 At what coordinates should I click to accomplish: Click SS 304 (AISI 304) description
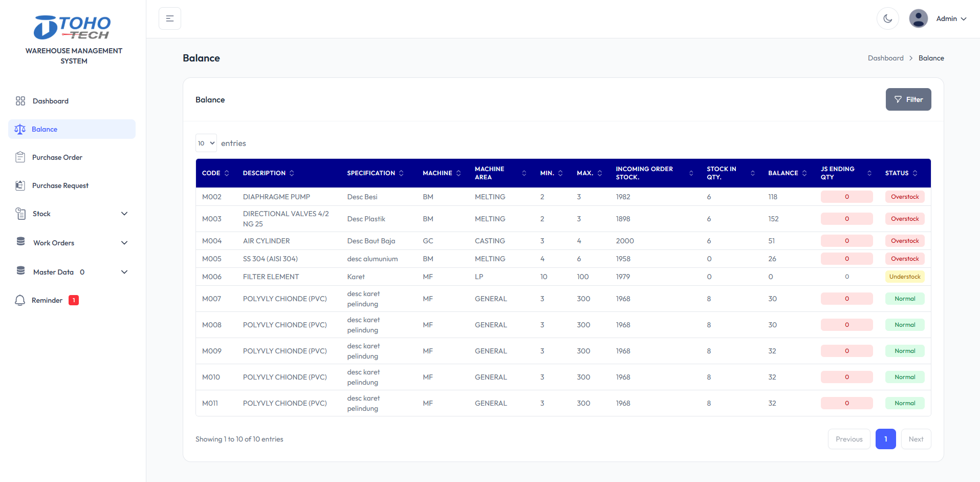[x=270, y=259]
